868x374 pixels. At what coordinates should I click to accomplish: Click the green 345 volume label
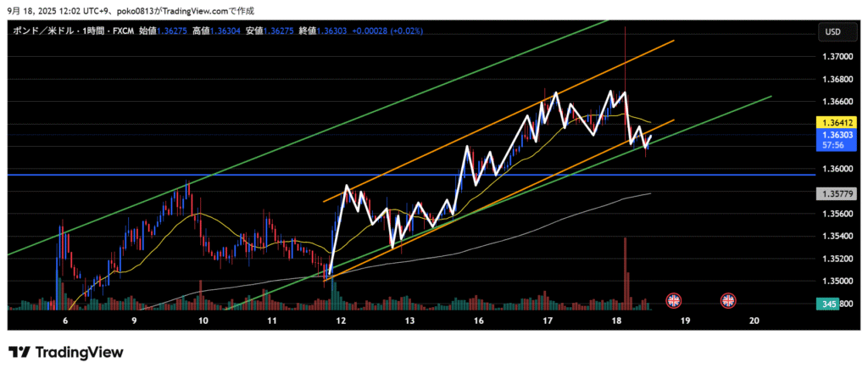tap(830, 304)
